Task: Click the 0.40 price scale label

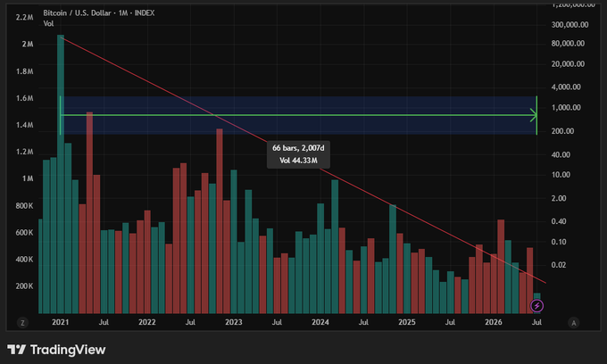Action: tap(559, 221)
